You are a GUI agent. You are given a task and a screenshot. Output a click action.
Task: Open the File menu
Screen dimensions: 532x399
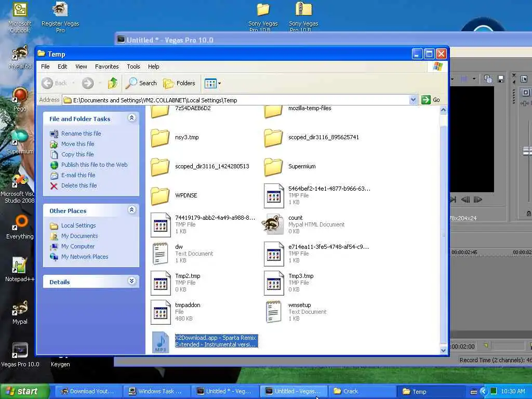[45, 66]
